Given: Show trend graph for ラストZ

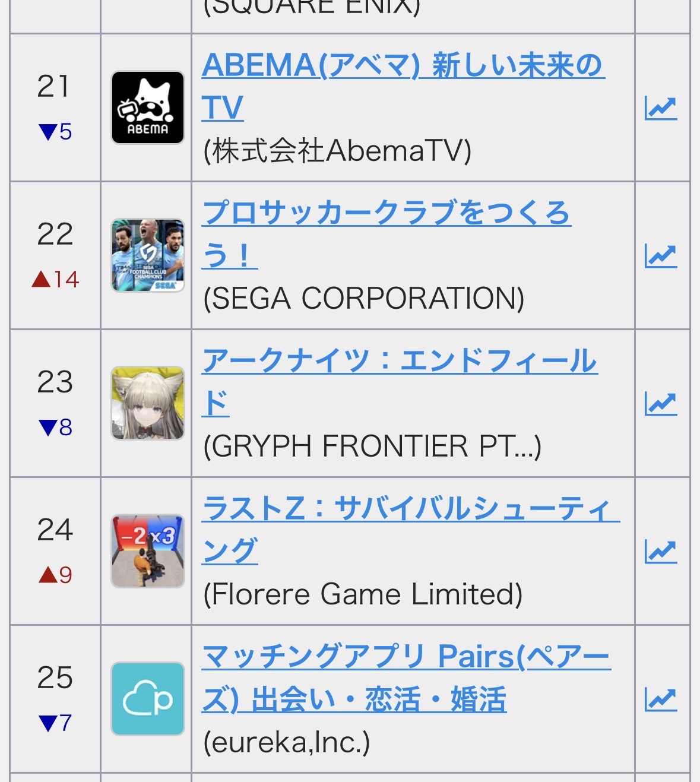Looking at the screenshot, I should pyautogui.click(x=660, y=552).
